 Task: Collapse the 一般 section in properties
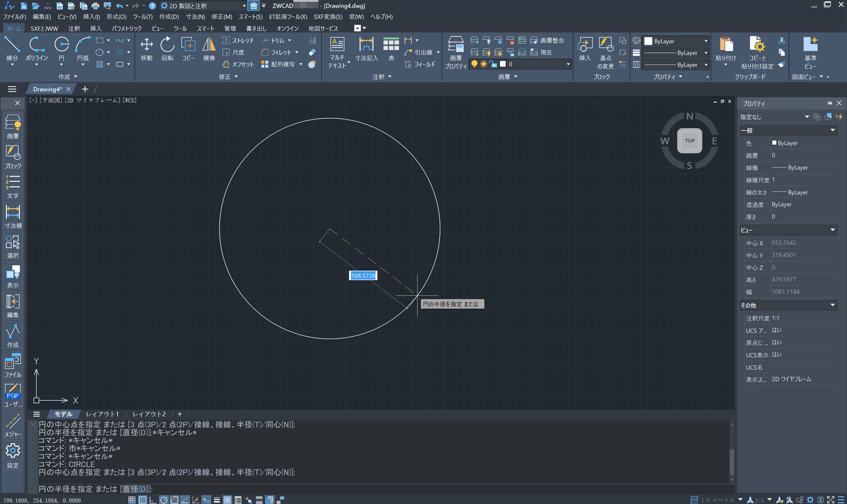click(x=832, y=130)
